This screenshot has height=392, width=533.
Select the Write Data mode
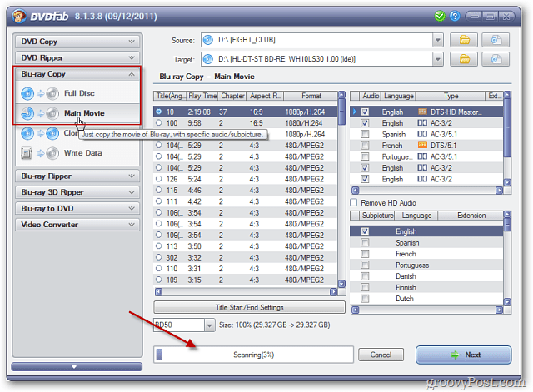[x=77, y=153]
